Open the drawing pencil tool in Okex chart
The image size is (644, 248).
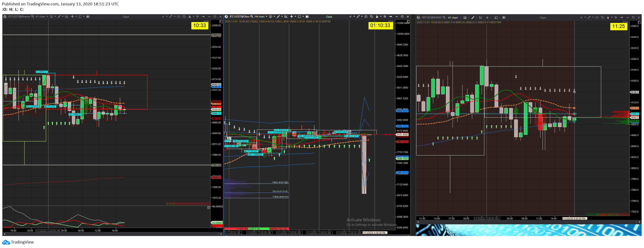point(278,17)
